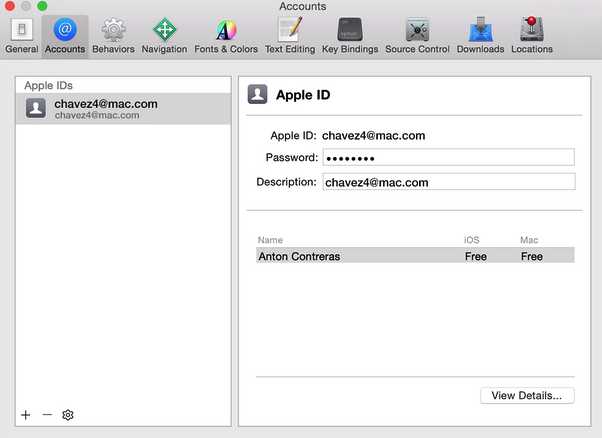Close the Accounts window
602x438 pixels.
(10, 6)
